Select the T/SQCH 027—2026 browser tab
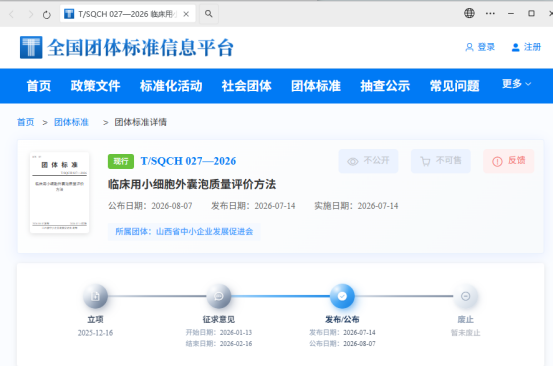This screenshot has height=367, width=554. [128, 14]
